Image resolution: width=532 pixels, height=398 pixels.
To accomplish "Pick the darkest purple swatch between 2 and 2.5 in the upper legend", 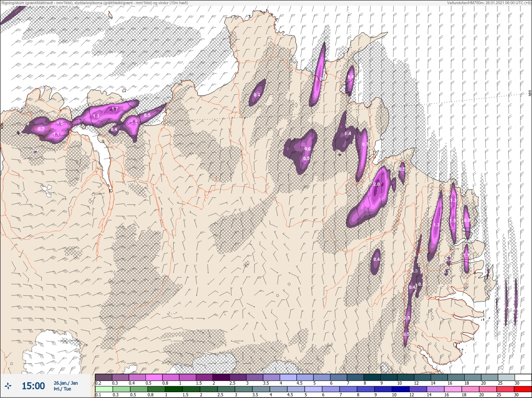I will 221,377.
